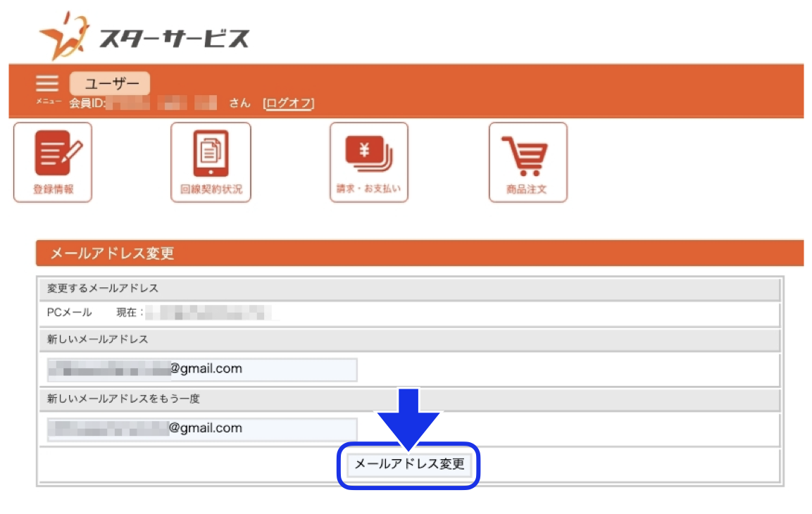Click the PCメール label text

tap(70, 313)
